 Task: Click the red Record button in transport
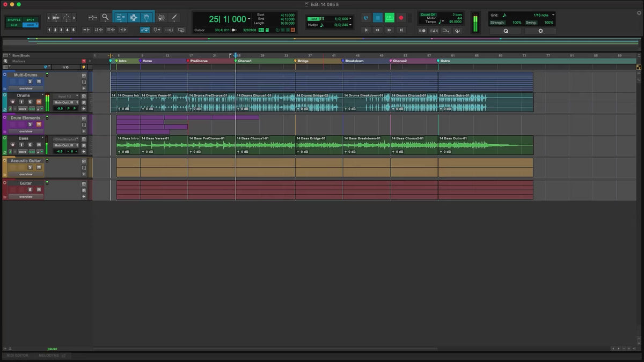point(401,18)
